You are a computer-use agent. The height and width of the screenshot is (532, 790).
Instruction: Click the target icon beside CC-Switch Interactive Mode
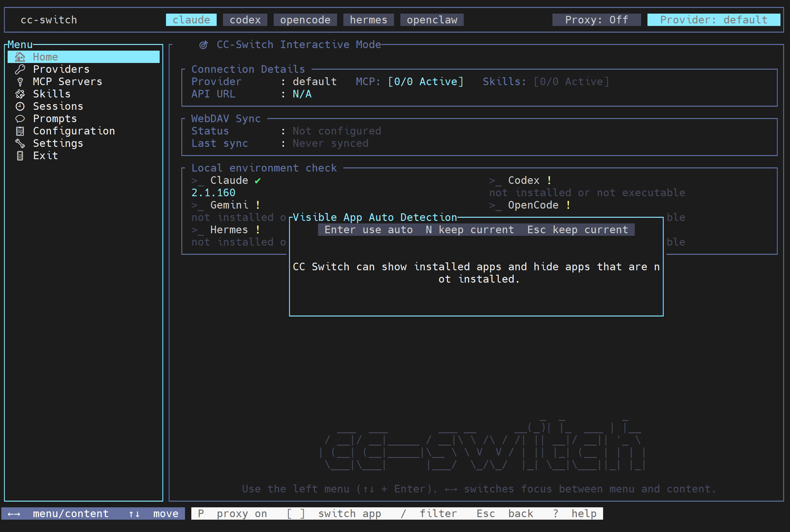click(203, 45)
